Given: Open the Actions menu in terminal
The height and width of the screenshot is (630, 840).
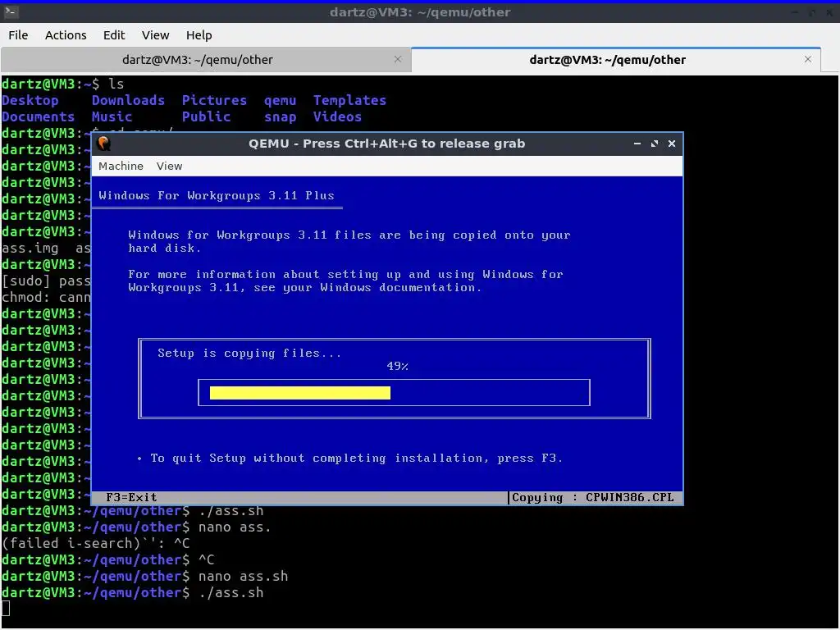Looking at the screenshot, I should (66, 35).
